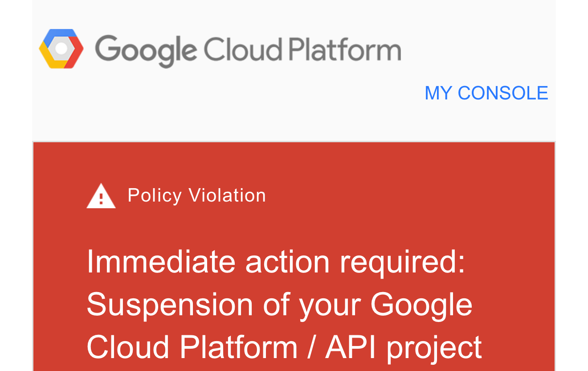588x371 pixels.
Task: Click the white warning triangle icon
Action: 101,196
